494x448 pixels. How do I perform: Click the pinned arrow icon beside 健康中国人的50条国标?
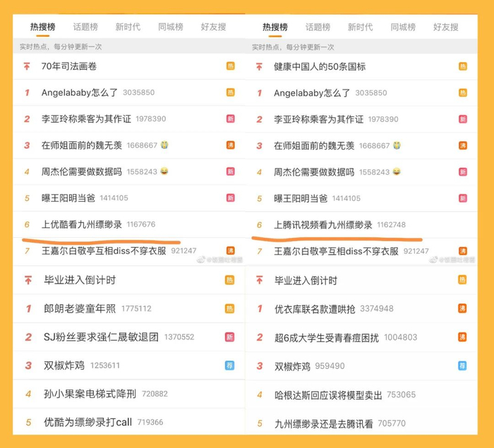click(x=260, y=66)
